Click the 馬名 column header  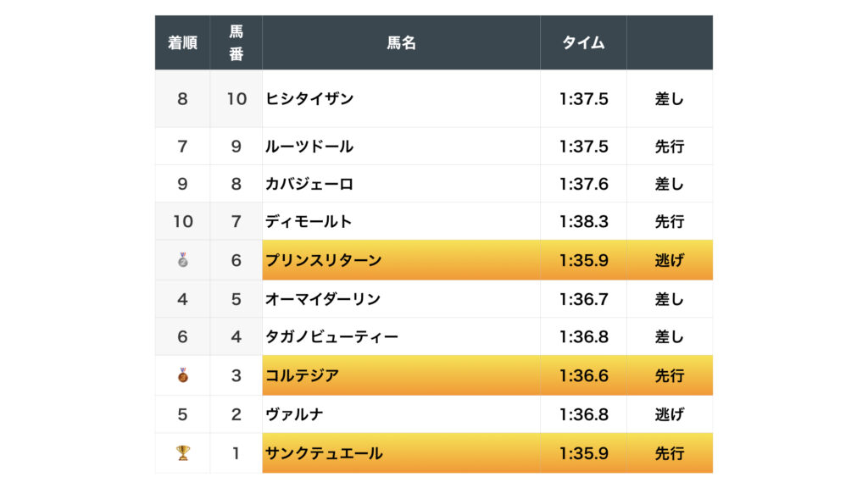tap(401, 42)
